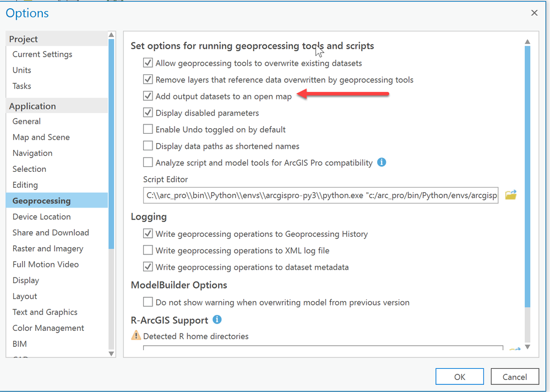Image resolution: width=550 pixels, height=392 pixels.
Task: Check Display data paths as shortened names
Action: point(148,146)
